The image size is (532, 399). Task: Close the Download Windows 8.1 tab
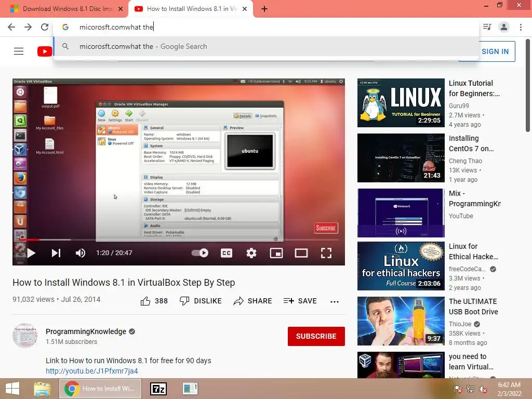click(x=121, y=9)
